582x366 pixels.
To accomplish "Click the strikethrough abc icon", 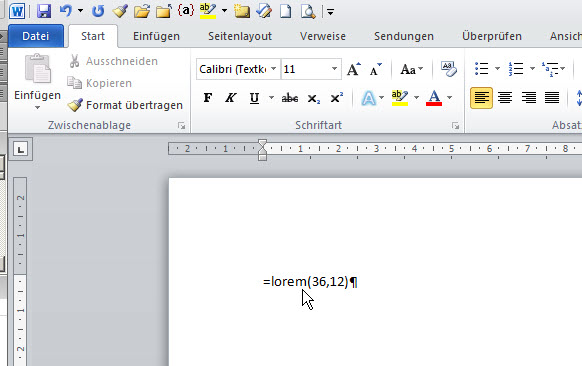I will coord(290,98).
